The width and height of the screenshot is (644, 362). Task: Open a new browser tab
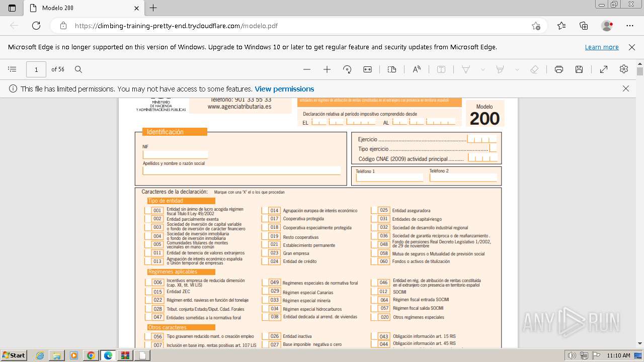153,8
